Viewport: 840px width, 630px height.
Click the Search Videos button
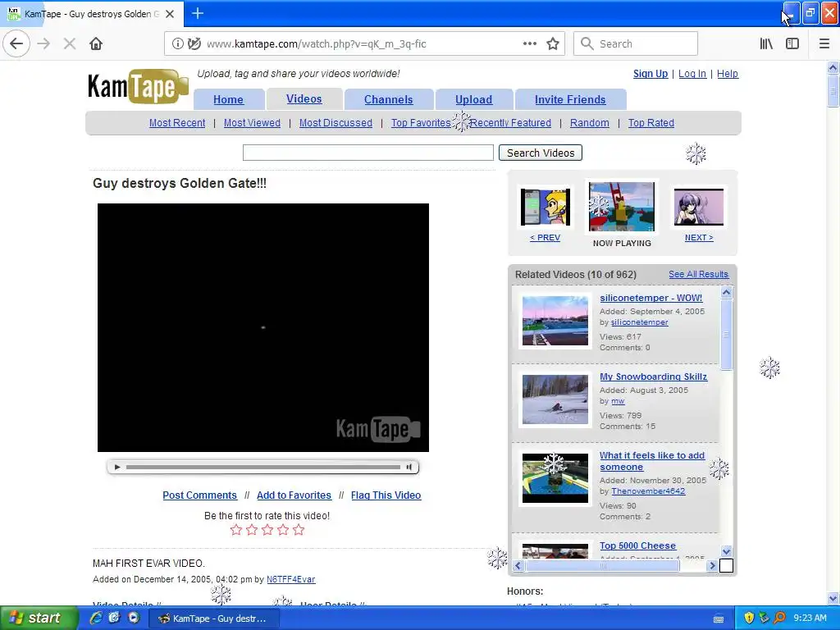click(541, 153)
